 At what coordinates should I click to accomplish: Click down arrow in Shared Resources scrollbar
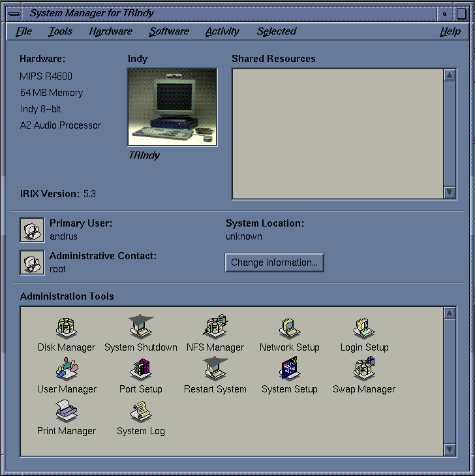pos(450,193)
